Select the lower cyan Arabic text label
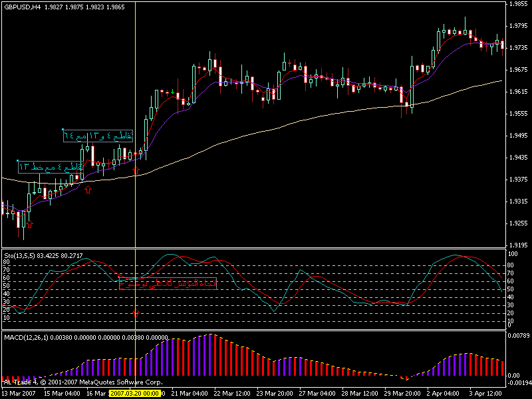 click(x=51, y=166)
